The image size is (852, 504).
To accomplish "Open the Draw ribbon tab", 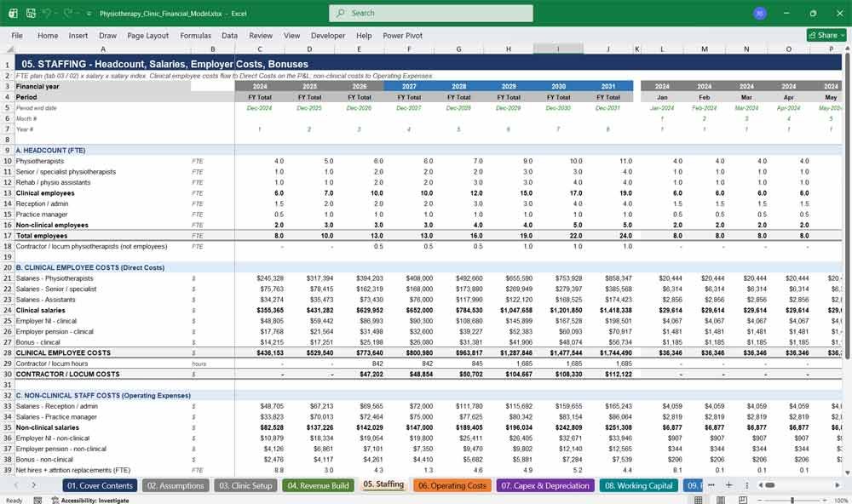I will (x=107, y=35).
